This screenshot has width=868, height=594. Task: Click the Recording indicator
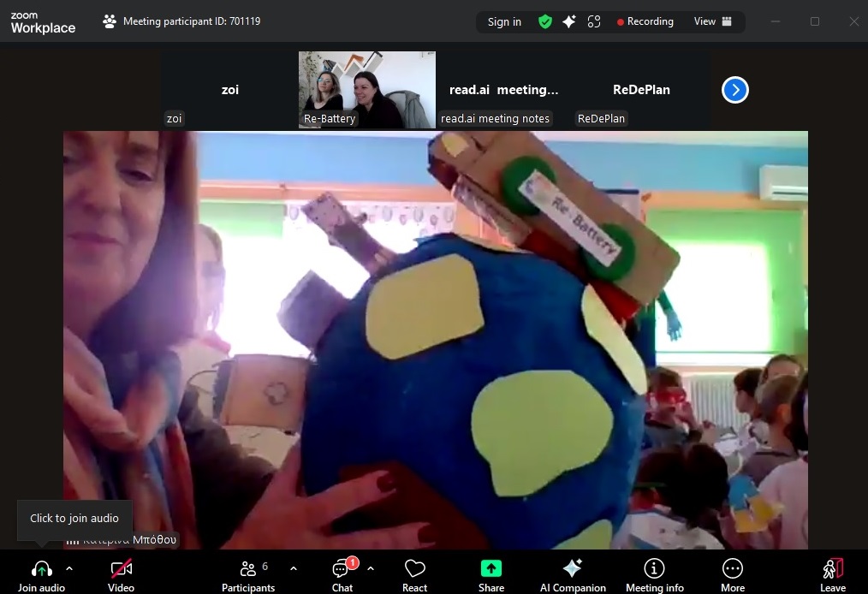pos(645,22)
